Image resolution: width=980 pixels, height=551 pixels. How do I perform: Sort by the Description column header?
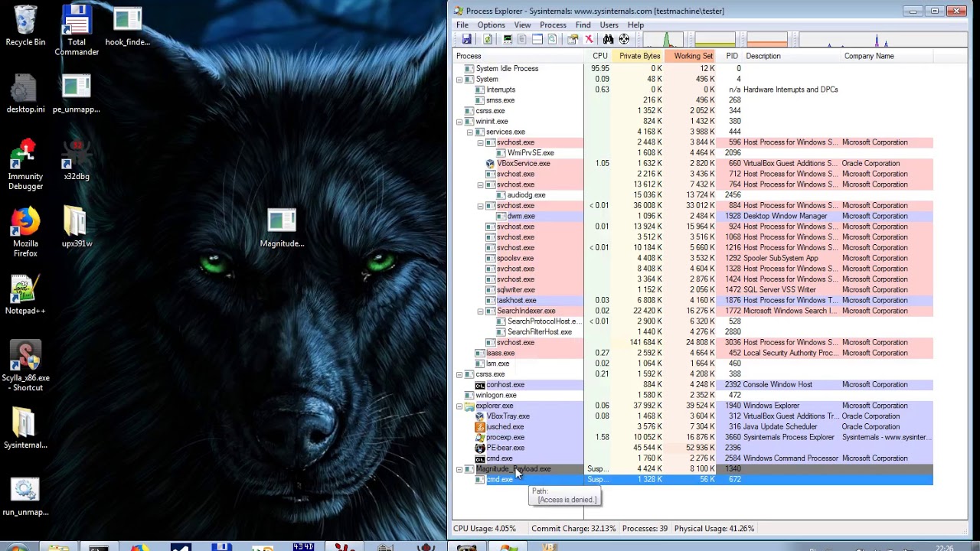coord(792,56)
